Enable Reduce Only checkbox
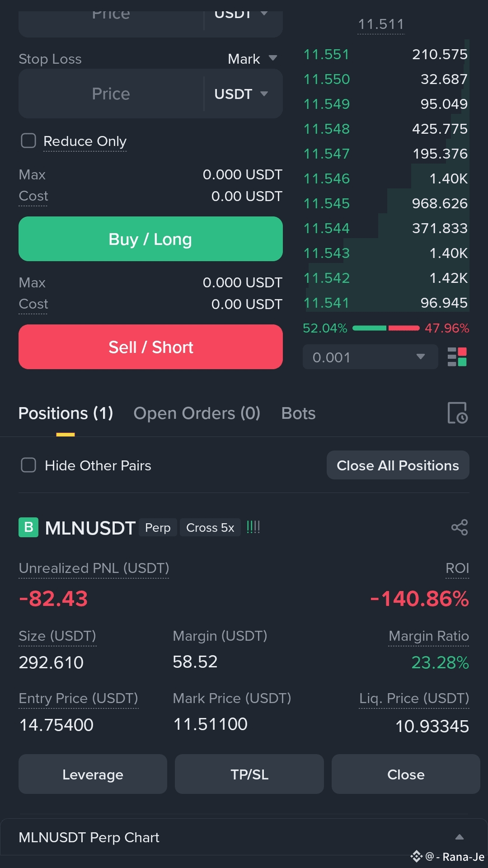The width and height of the screenshot is (488, 868). point(28,141)
